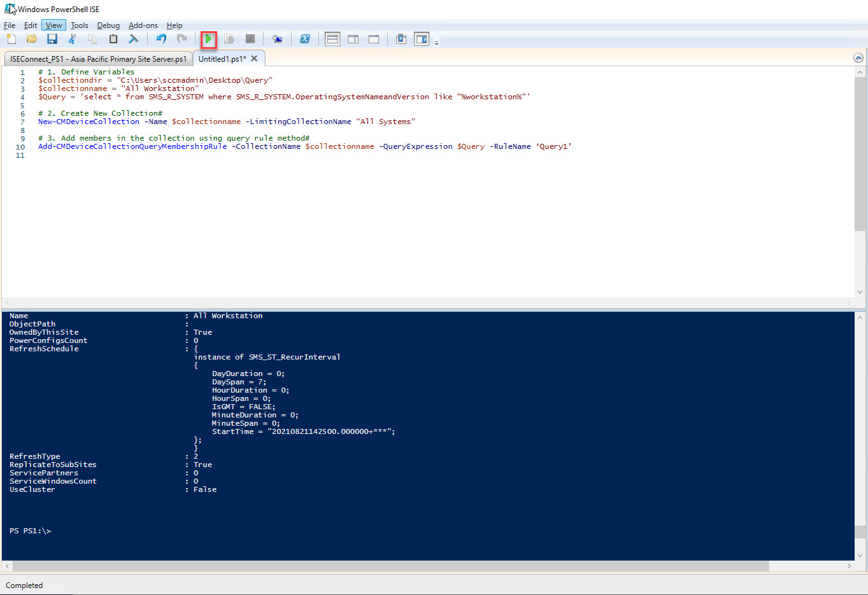Save the script with the floppy icon
The height and width of the screenshot is (595, 868).
coord(52,39)
